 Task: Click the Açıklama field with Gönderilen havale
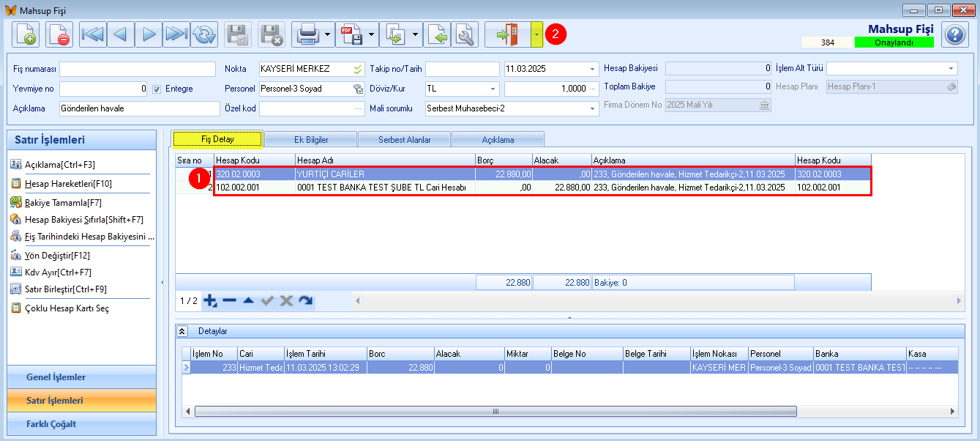[x=139, y=108]
